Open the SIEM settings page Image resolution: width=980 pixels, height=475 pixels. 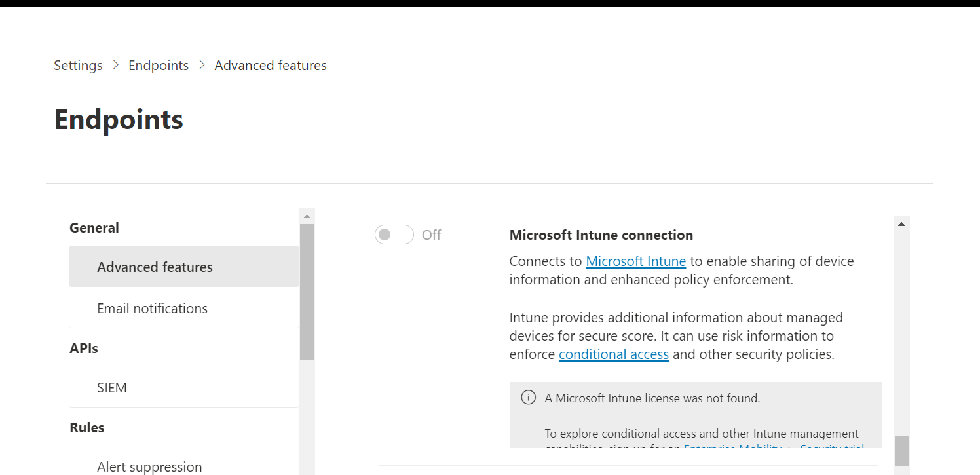coord(112,387)
